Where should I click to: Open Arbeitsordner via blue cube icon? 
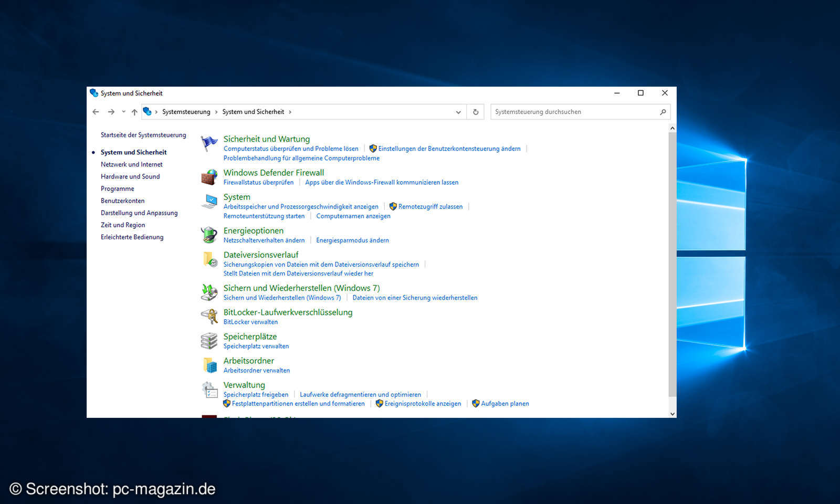pyautogui.click(x=209, y=365)
